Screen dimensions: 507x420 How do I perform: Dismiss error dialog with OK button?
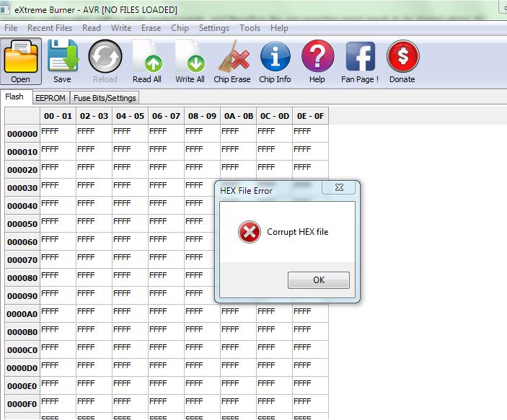(319, 280)
